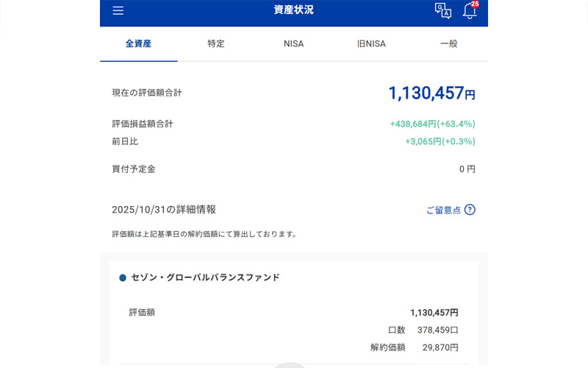This screenshot has width=588, height=368.
Task: Open the hamburger navigation menu
Action: [x=118, y=10]
